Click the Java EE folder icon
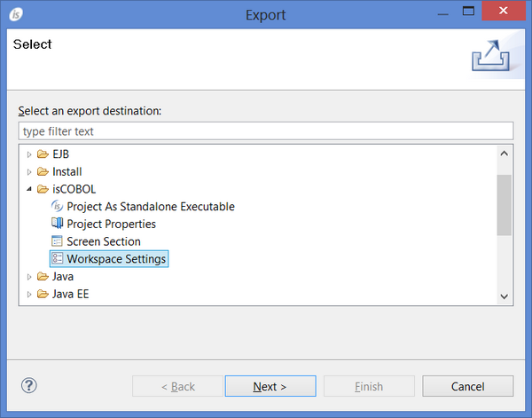This screenshot has width=532, height=418. pyautogui.click(x=43, y=294)
